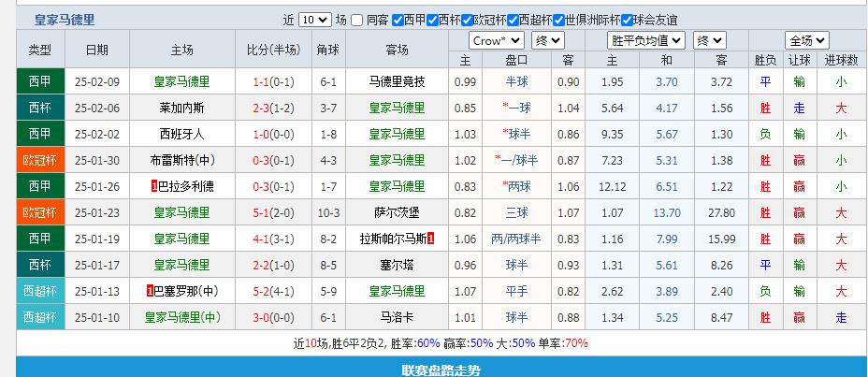The height and width of the screenshot is (377, 868).
Task: Open the 终 dropdown next to 胜平负均值
Action: [710, 41]
